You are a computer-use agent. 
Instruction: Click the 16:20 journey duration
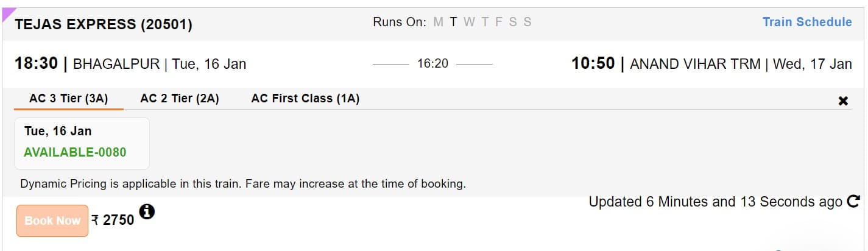432,63
